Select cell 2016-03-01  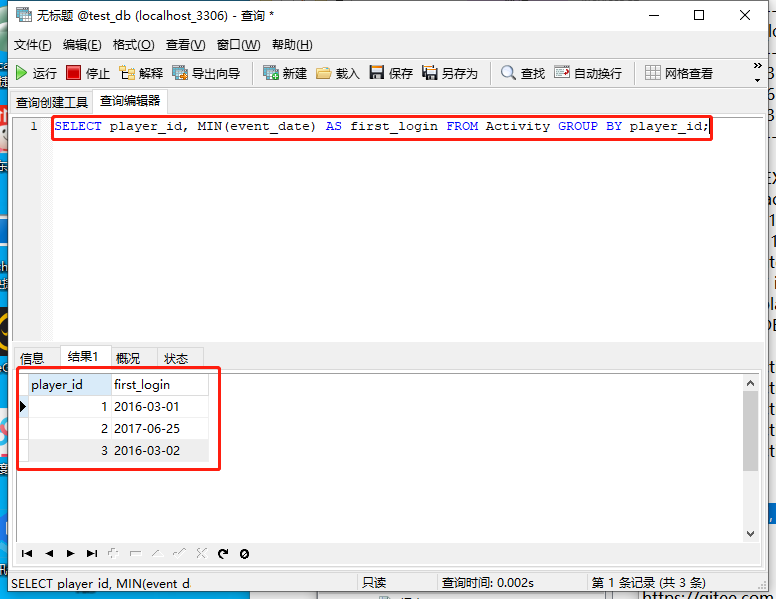click(x=160, y=406)
